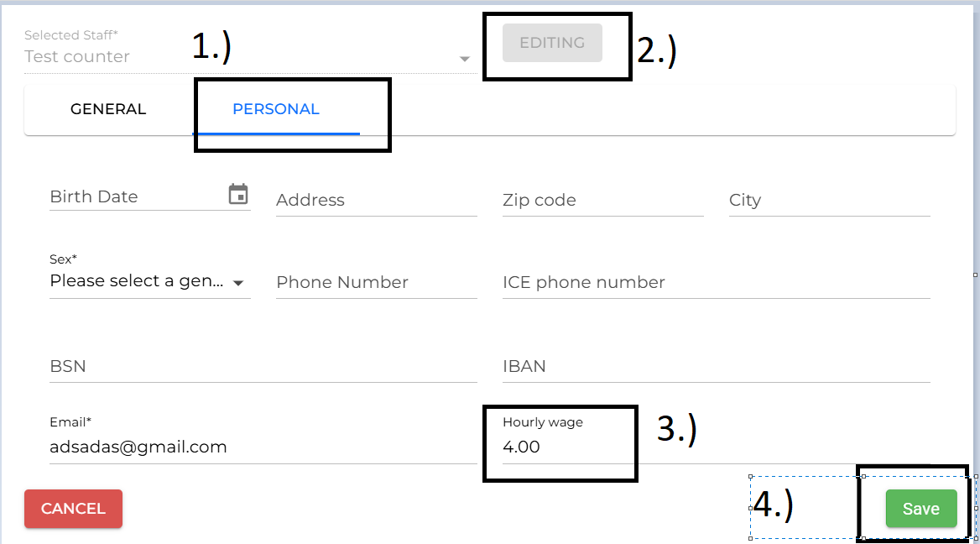Click the green Save button

point(920,509)
